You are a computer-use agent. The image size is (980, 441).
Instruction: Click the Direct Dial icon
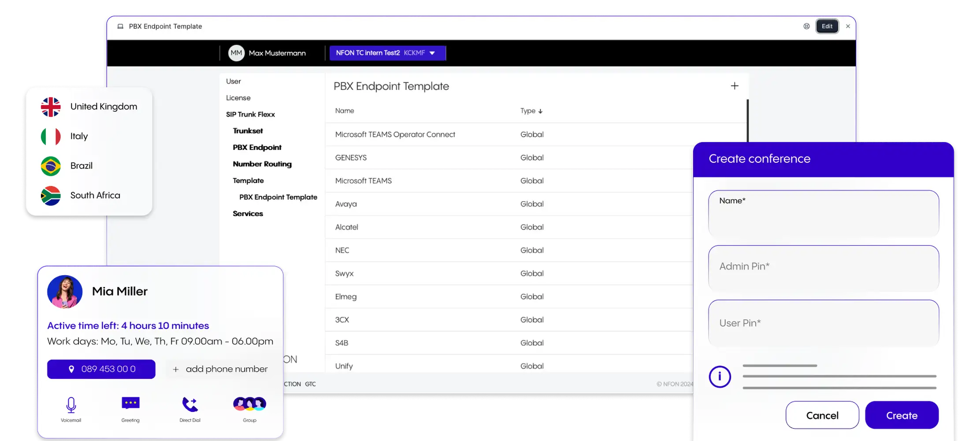coord(189,404)
